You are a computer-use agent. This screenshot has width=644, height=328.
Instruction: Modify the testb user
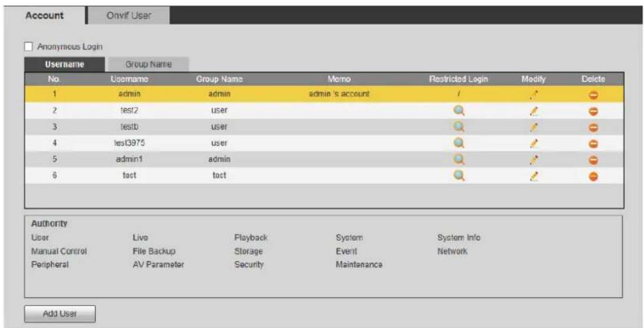(x=533, y=127)
